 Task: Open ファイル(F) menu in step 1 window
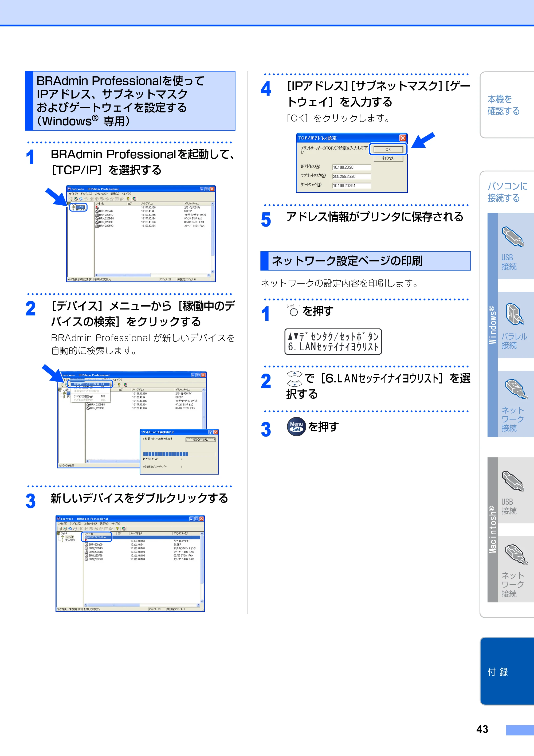point(73,194)
